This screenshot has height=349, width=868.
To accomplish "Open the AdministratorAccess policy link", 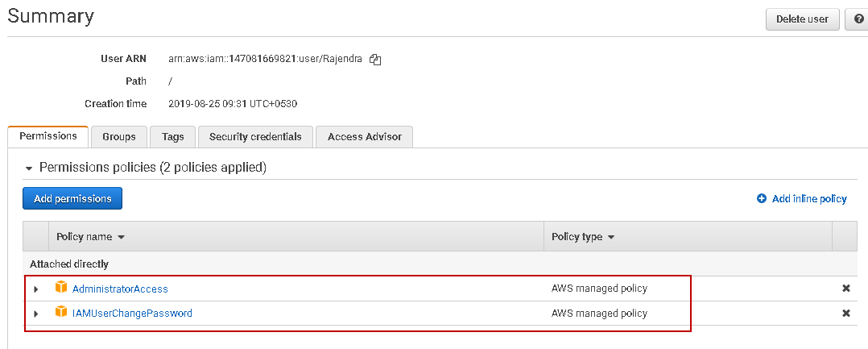I will point(120,289).
